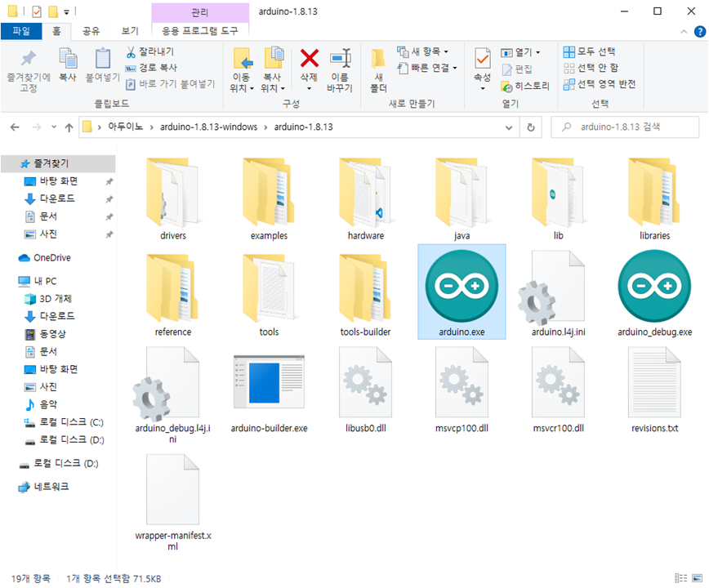
Task: Select 로컬 디스크 (C:) in navigation pane
Action: 64,422
